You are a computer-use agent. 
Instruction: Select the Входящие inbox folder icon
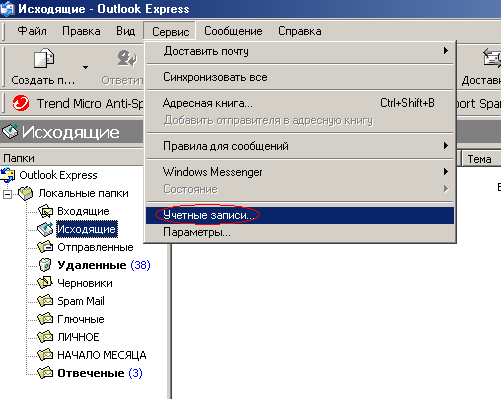pyautogui.click(x=45, y=211)
